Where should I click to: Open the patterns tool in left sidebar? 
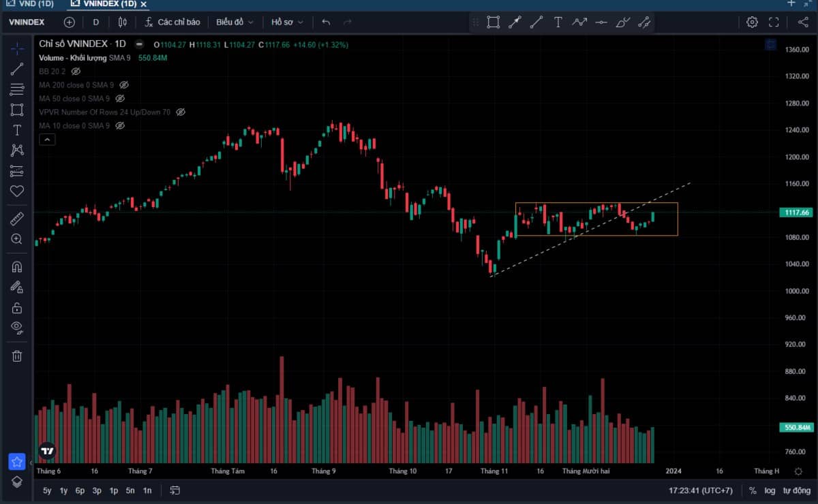tap(17, 151)
